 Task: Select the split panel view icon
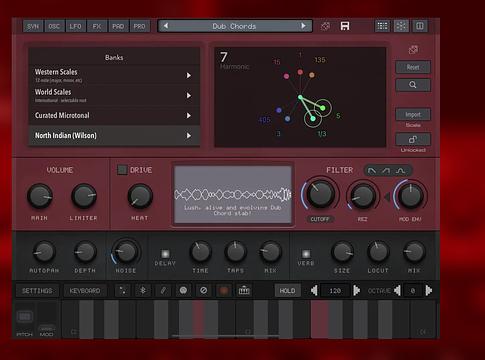420,26
